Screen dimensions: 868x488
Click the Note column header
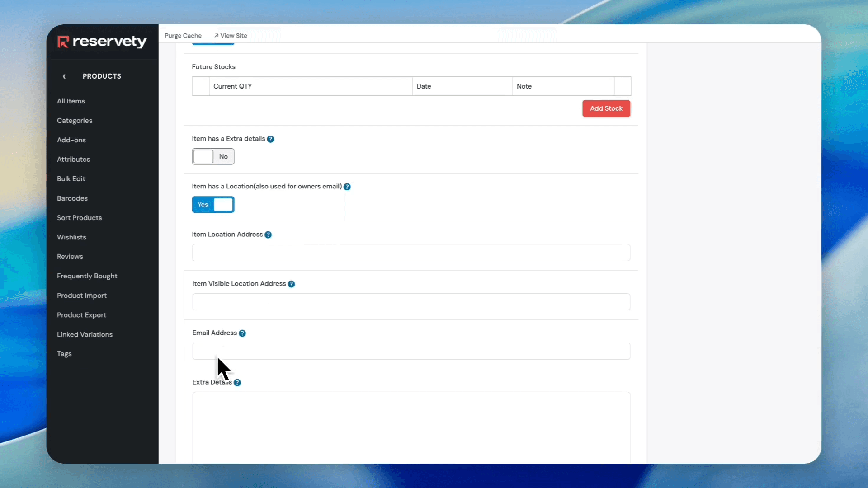pos(563,86)
